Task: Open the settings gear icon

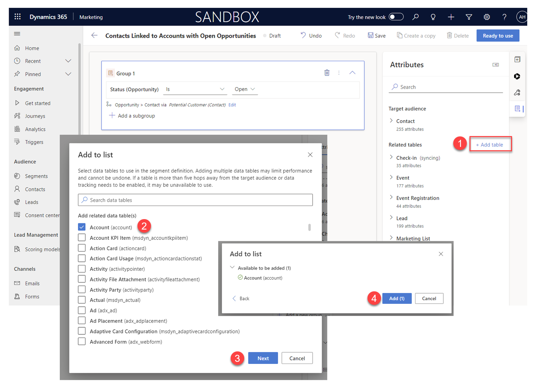Action: (487, 17)
